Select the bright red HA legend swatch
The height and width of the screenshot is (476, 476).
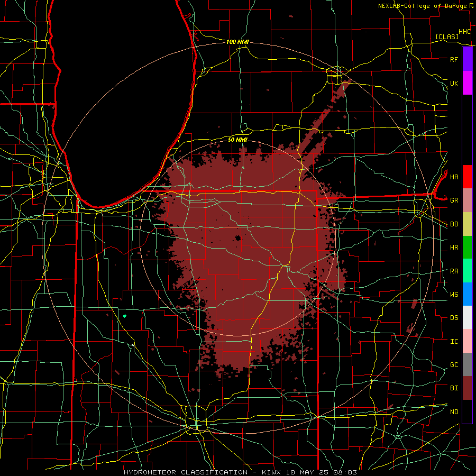[467, 177]
